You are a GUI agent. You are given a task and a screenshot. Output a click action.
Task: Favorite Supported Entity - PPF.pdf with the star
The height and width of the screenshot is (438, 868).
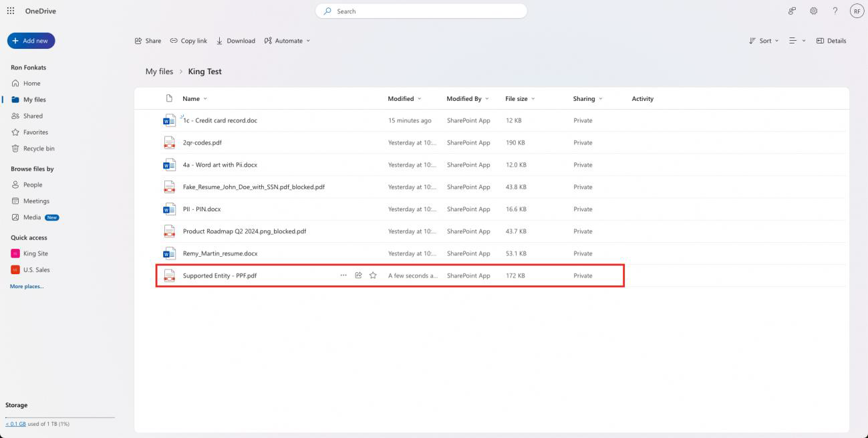coord(373,276)
